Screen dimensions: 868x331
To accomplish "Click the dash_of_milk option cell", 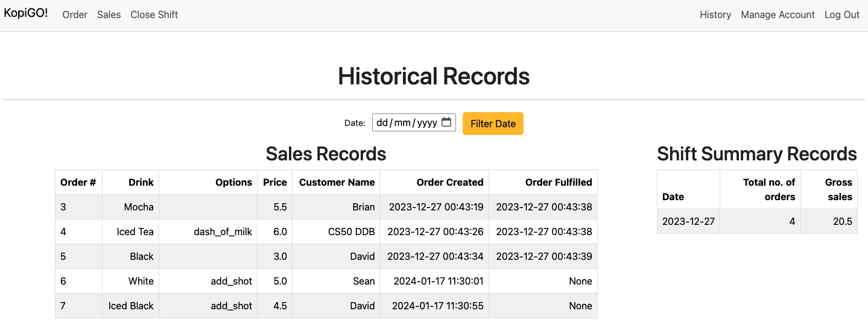I will point(223,232).
